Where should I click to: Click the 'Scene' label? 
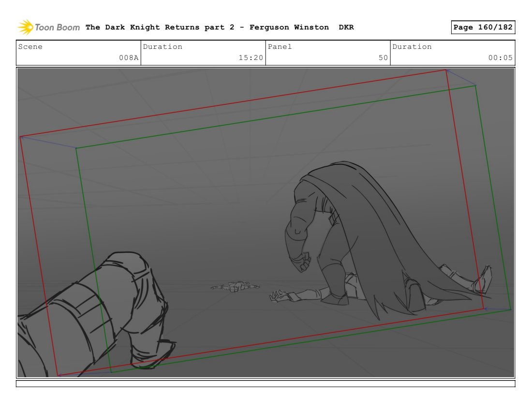(30, 47)
